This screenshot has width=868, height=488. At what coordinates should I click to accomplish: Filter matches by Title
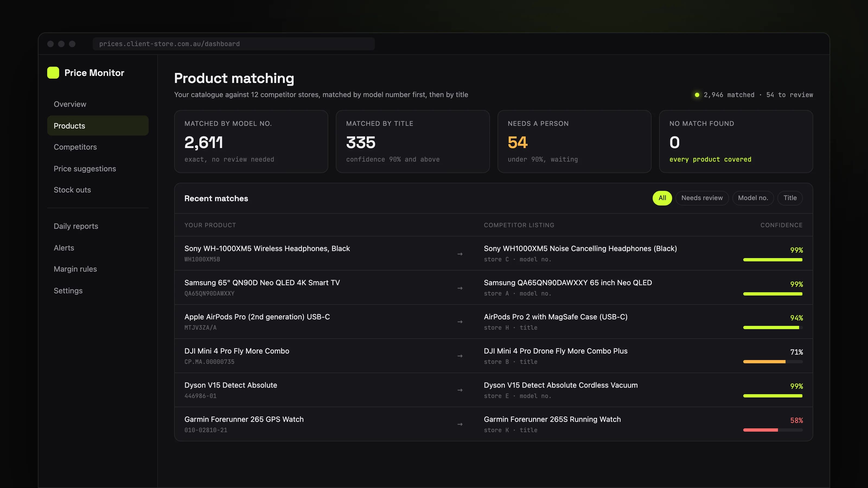click(x=790, y=198)
